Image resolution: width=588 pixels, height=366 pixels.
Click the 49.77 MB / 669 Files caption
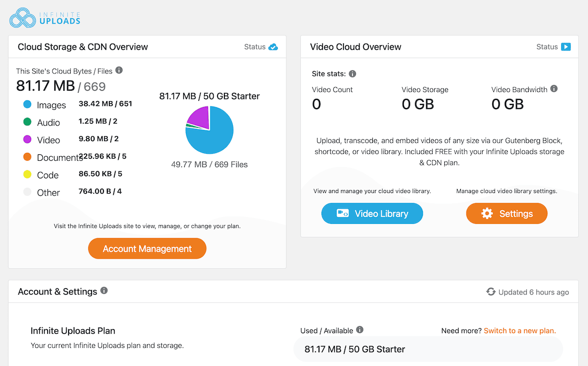(209, 165)
